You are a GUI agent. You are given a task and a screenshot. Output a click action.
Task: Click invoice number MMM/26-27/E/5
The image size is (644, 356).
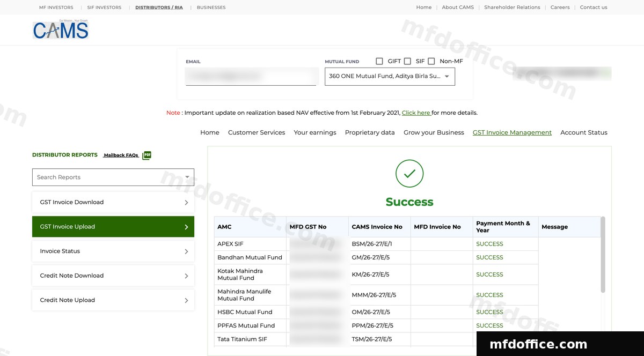coord(374,295)
